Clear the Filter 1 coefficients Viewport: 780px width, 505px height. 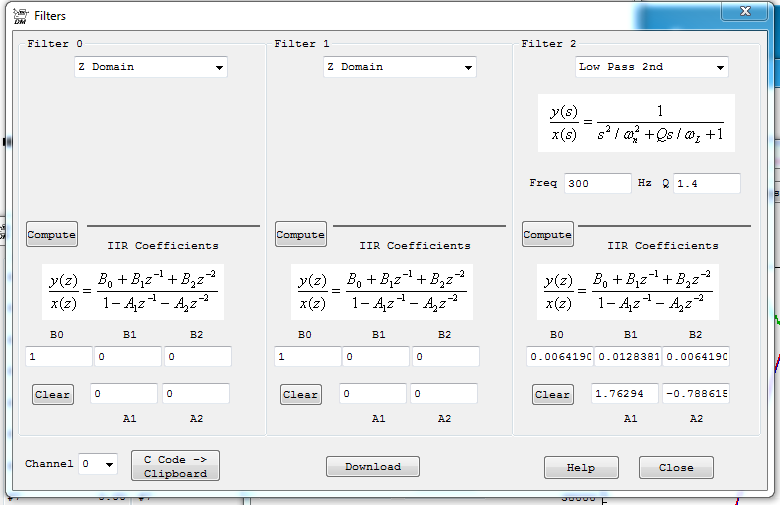(300, 395)
